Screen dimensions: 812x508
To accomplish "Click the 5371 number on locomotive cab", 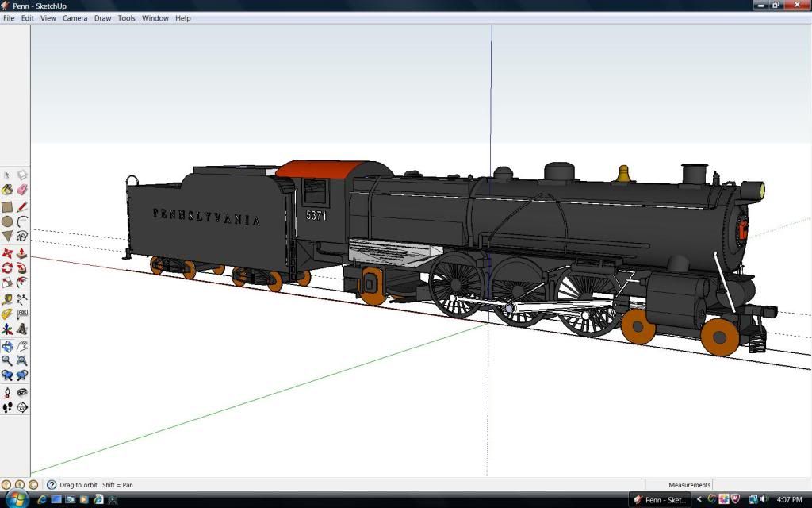I will (316, 215).
